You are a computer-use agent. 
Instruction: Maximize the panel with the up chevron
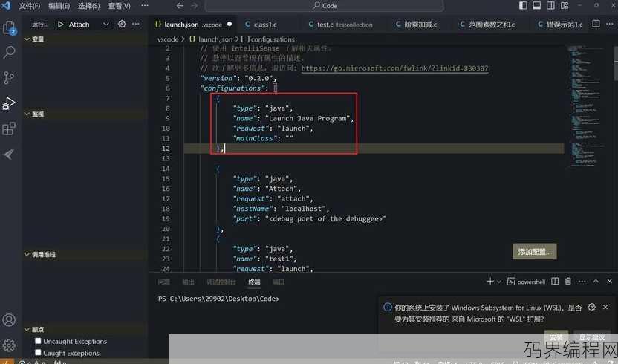(x=596, y=282)
